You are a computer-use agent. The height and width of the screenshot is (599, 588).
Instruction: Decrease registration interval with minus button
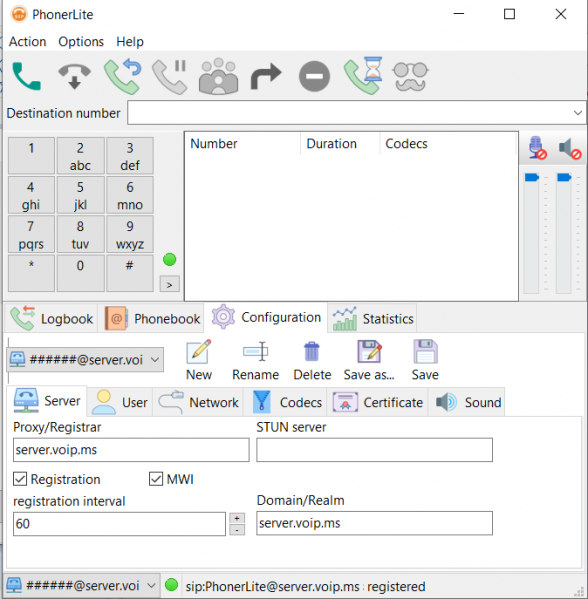[237, 530]
